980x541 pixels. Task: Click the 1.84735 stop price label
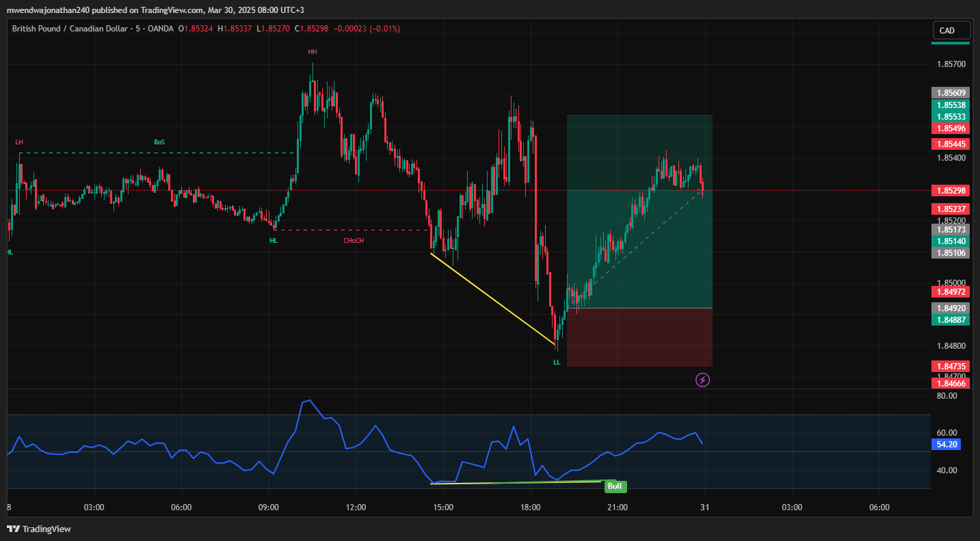click(x=950, y=367)
